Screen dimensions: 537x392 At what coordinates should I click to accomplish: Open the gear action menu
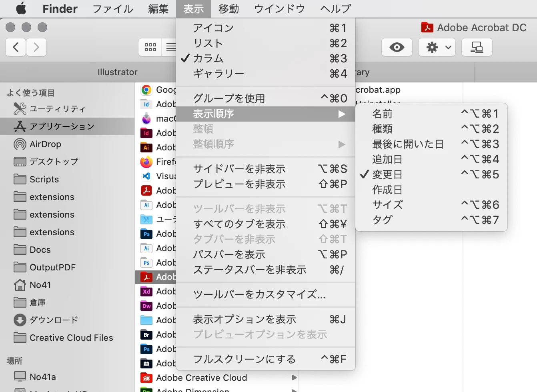[x=437, y=47]
